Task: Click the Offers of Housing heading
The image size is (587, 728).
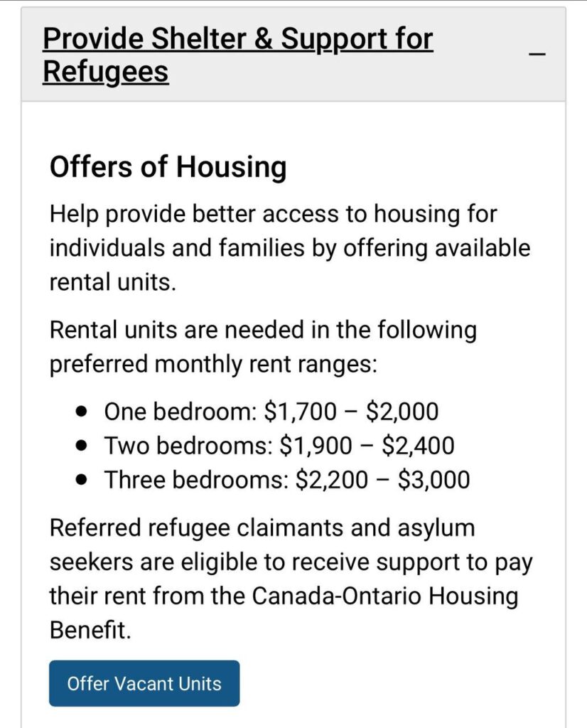Action: point(168,167)
